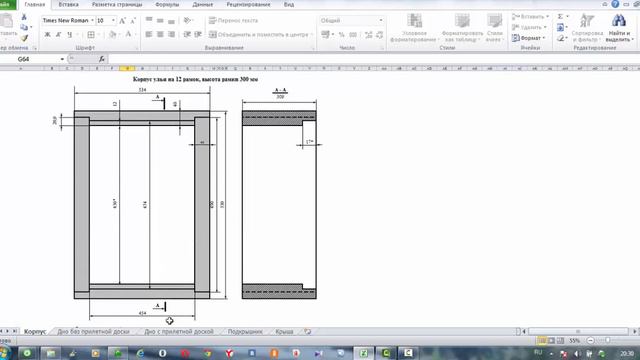Open Sort and Filter menu
Viewport: 640px width, 360px height.
[587, 27]
